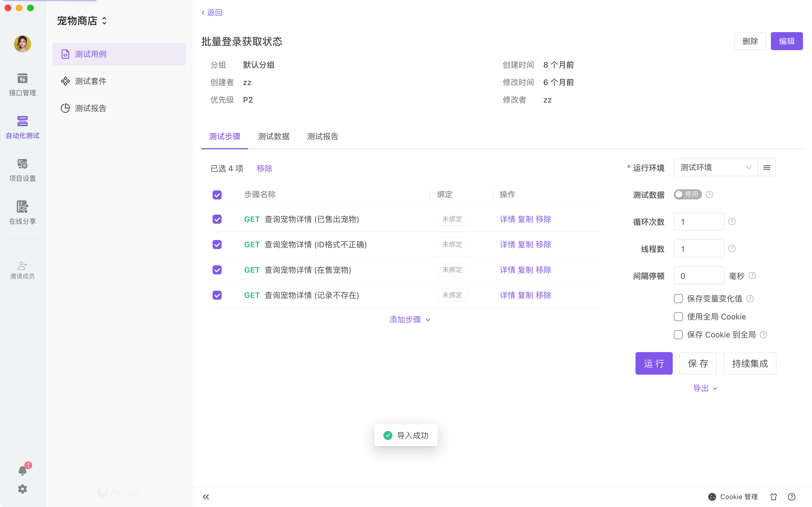Image resolution: width=812 pixels, height=507 pixels.
Task: Collapse sidebar with double-chevron icon
Action: pos(206,497)
